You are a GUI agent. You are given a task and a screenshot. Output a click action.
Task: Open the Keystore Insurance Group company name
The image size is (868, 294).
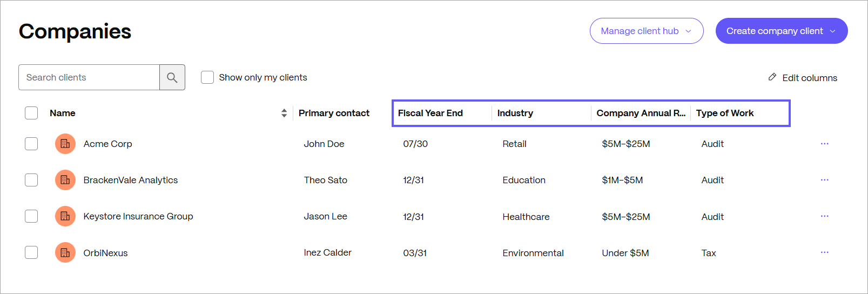point(138,216)
